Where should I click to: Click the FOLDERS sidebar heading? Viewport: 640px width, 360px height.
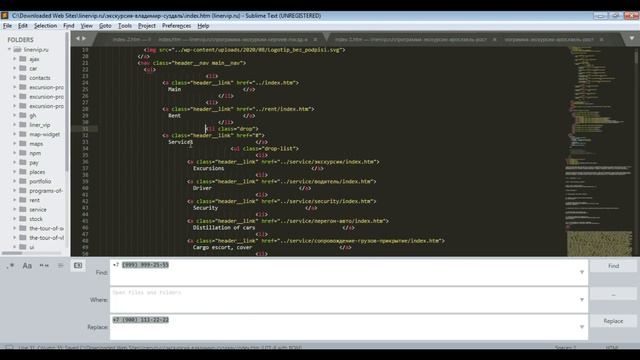[x=20, y=40]
